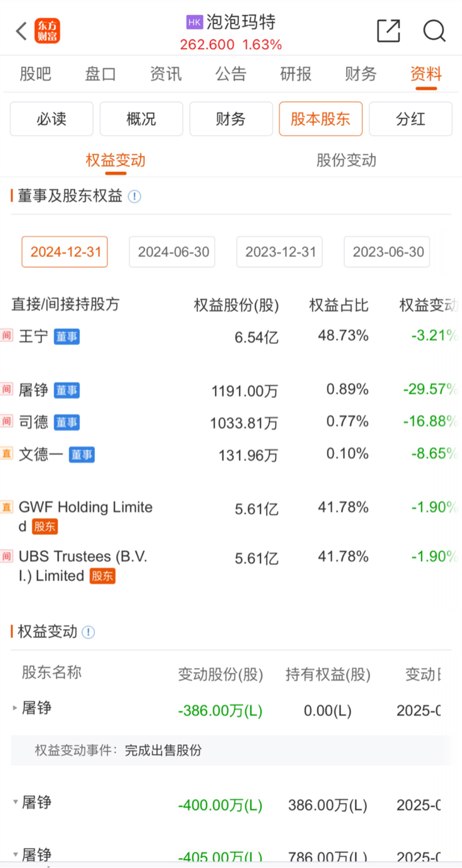Select 权益变动 sub-tab
The width and height of the screenshot is (462, 868).
click(115, 160)
